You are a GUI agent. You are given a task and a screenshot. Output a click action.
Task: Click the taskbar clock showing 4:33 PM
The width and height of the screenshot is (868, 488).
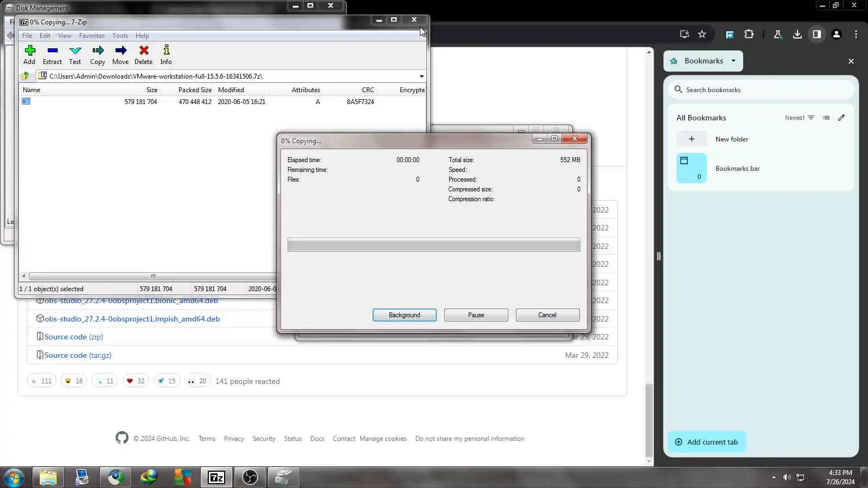coord(840,477)
